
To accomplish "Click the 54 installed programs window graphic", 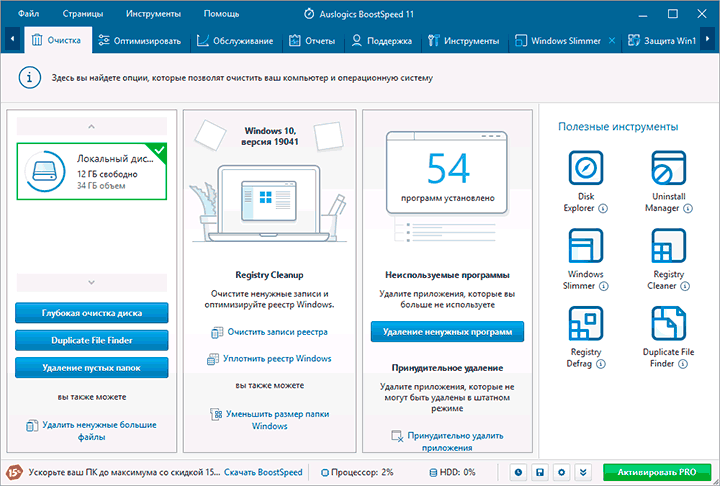I will point(447,173).
